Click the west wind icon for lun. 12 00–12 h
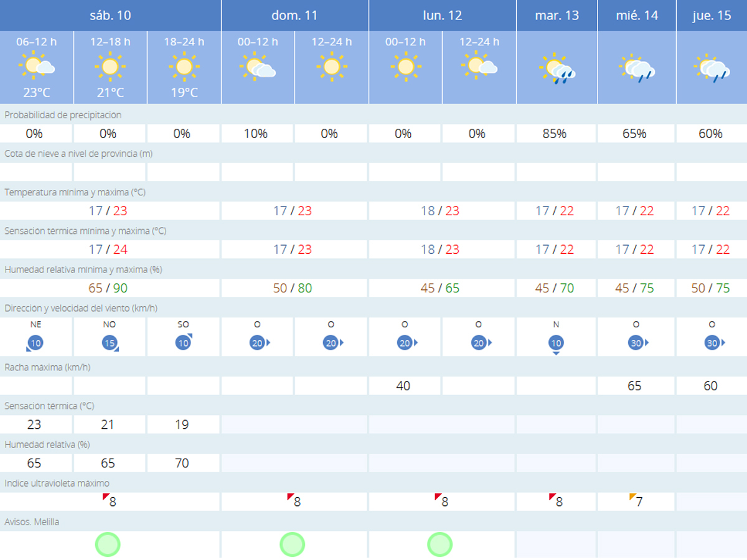This screenshot has height=560, width=747. tap(406, 343)
